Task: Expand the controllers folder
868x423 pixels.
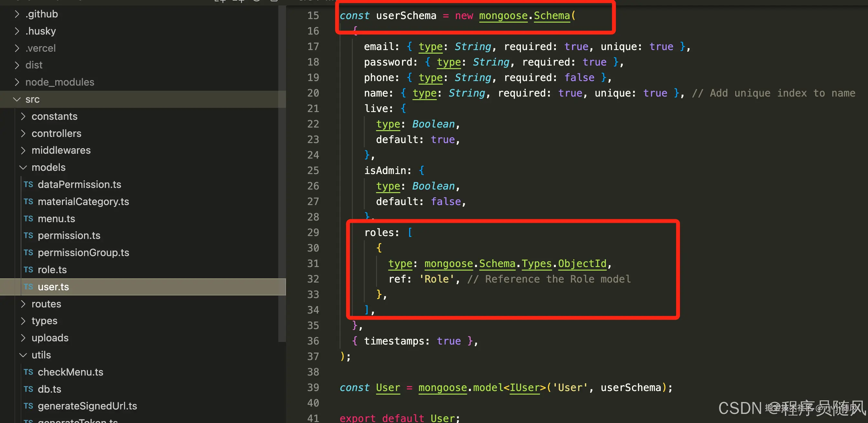Action: pos(23,133)
